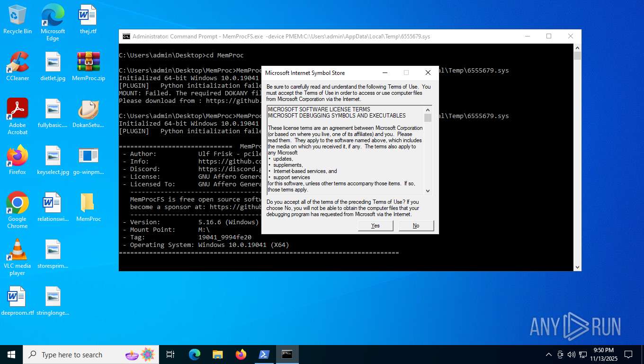Screen dimensions: 644x364
Task: Select the MemProc.zip archive icon
Action: (x=88, y=66)
